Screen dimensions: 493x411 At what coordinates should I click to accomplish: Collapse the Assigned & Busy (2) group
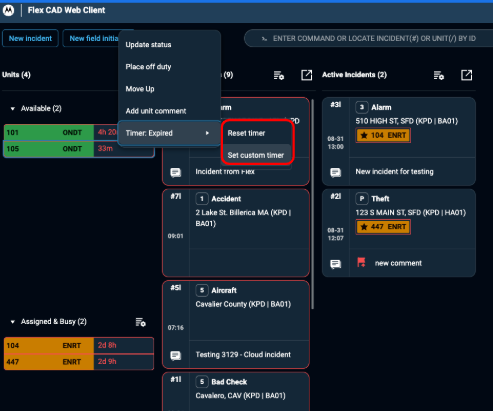13,322
